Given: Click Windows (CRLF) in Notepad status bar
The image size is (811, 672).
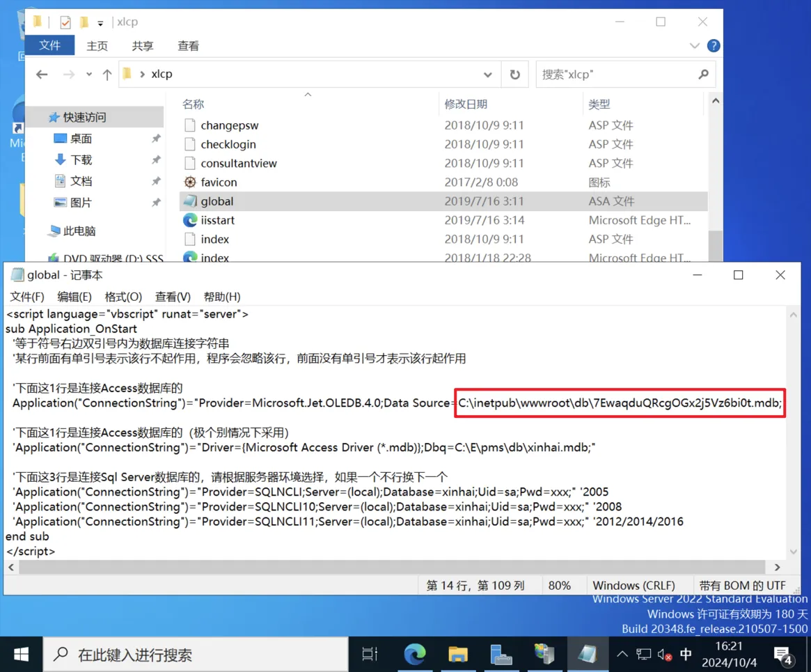Looking at the screenshot, I should click(633, 586).
